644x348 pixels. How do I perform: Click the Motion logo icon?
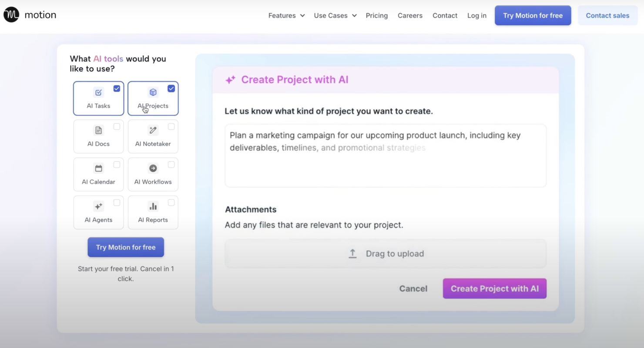(x=11, y=15)
